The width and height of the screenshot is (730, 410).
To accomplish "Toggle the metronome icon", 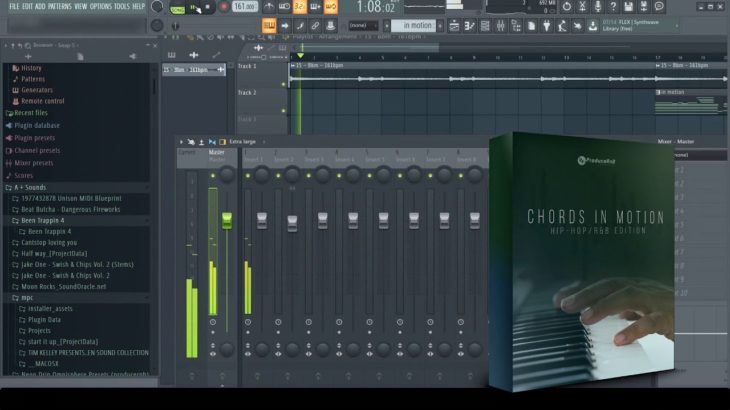I will pyautogui.click(x=269, y=7).
